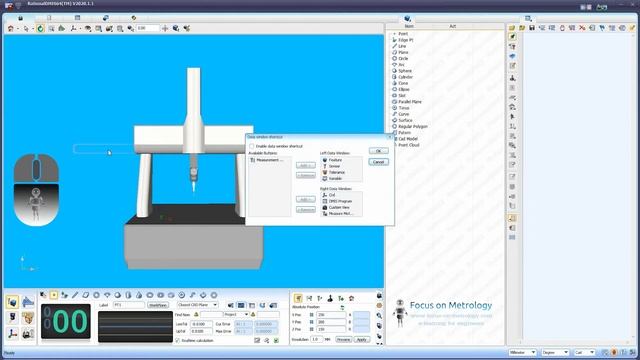
Task: Click the home icon in position panel toolbar
Action: tap(351, 298)
